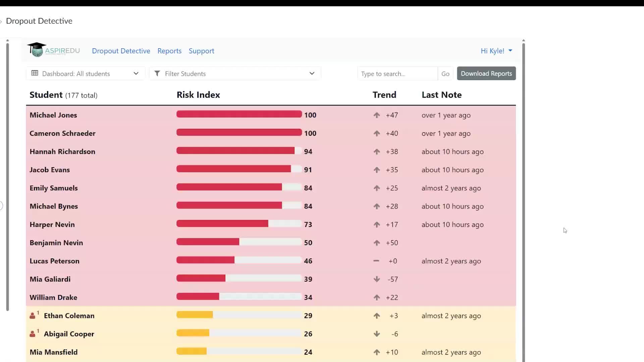The image size is (644, 362).
Task: Open student Abigail Cooper
Action: (69, 334)
